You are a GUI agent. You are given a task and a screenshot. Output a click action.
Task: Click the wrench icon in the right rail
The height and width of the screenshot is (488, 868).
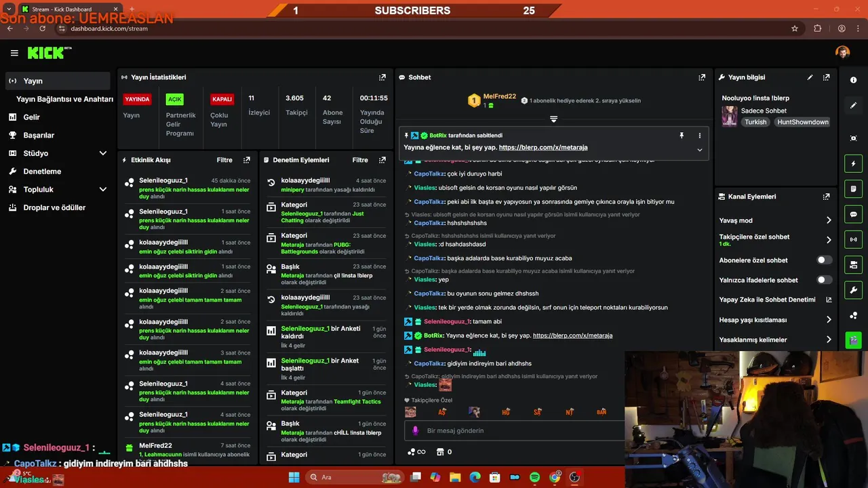pyautogui.click(x=853, y=290)
